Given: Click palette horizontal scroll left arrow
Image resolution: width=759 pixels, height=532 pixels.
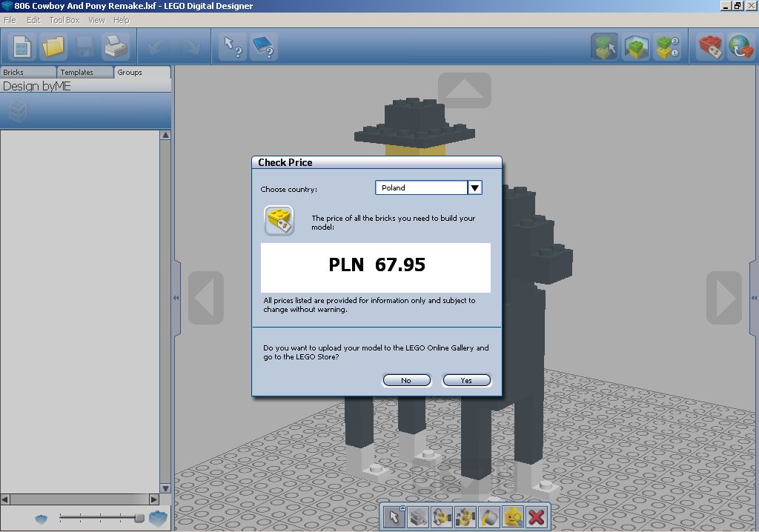Looking at the screenshot, I should click(x=5, y=499).
